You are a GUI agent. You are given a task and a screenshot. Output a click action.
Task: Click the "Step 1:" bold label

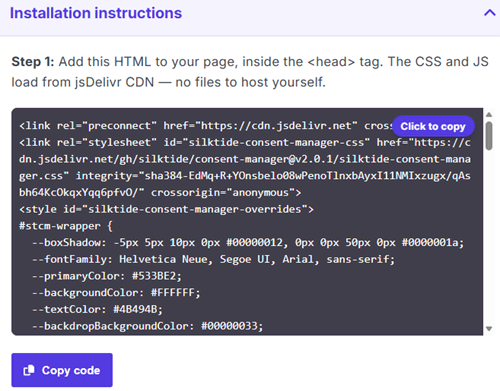33,62
